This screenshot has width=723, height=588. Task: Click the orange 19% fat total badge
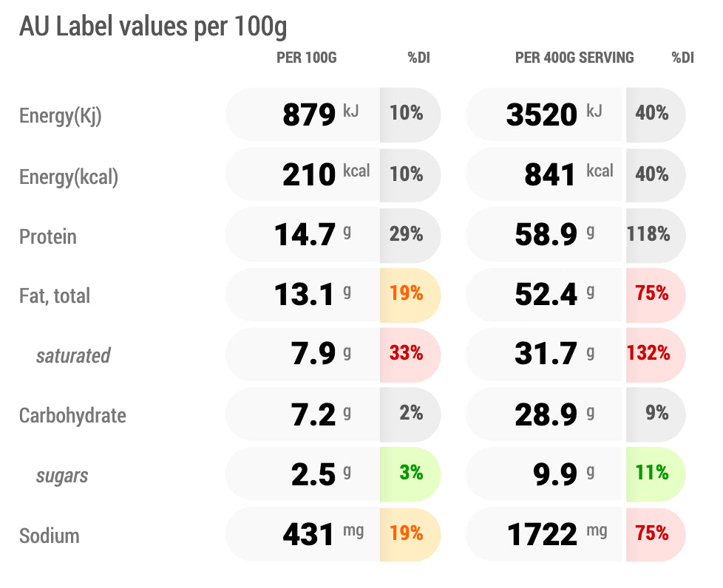coord(407,294)
